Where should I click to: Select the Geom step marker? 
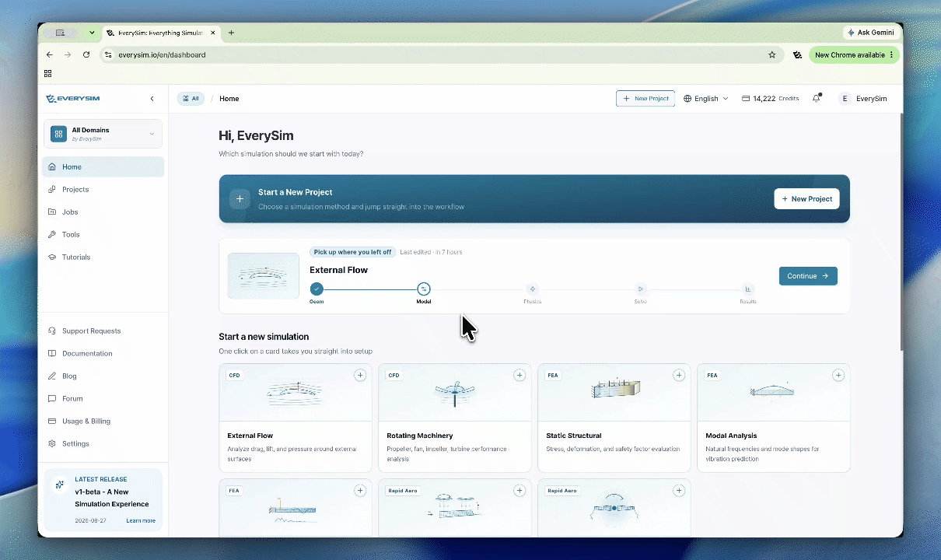pyautogui.click(x=317, y=289)
